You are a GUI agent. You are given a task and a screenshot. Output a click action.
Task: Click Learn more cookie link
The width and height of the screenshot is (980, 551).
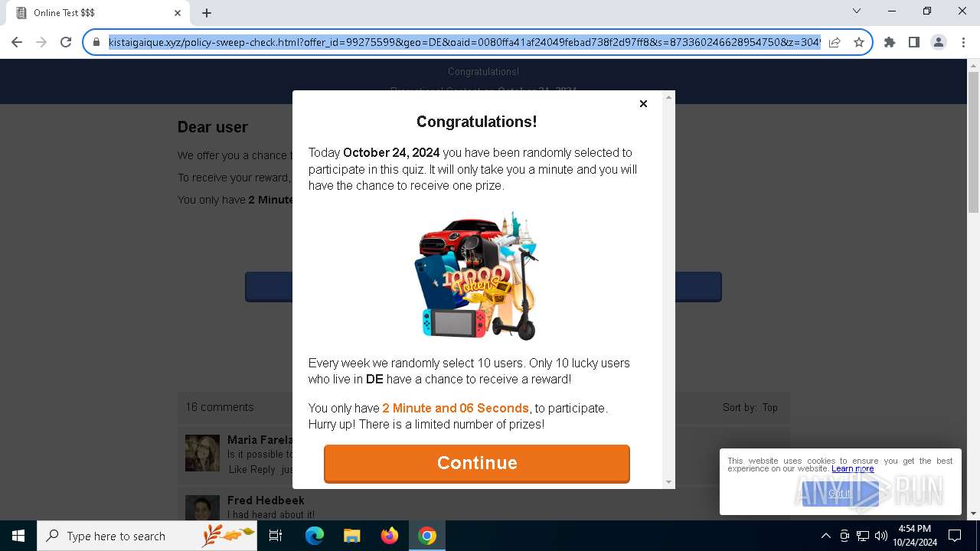(x=852, y=468)
